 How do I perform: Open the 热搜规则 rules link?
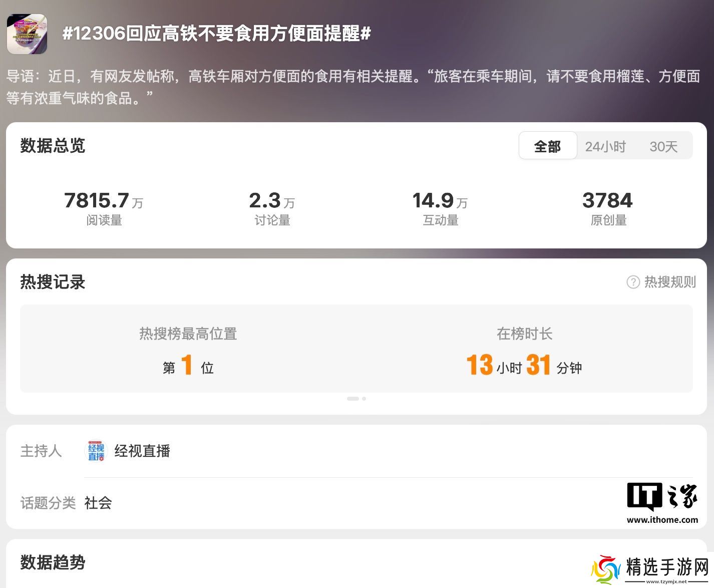(x=669, y=282)
